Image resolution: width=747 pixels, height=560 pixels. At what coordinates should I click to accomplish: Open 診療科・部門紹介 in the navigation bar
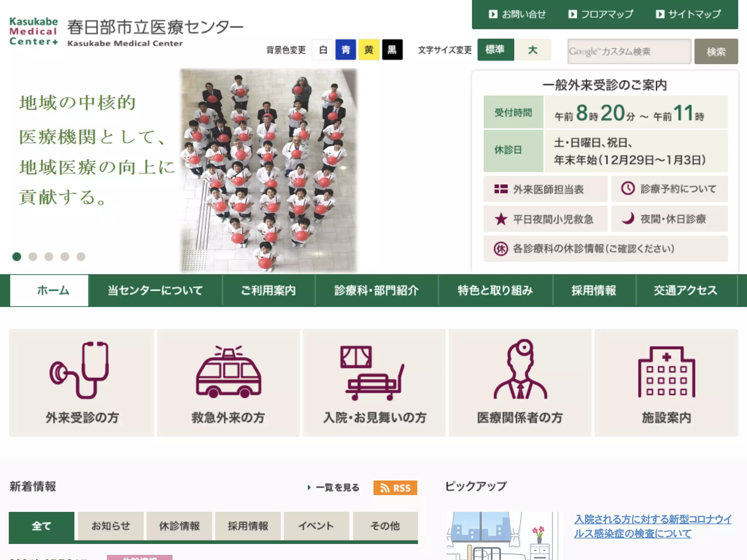point(376,291)
